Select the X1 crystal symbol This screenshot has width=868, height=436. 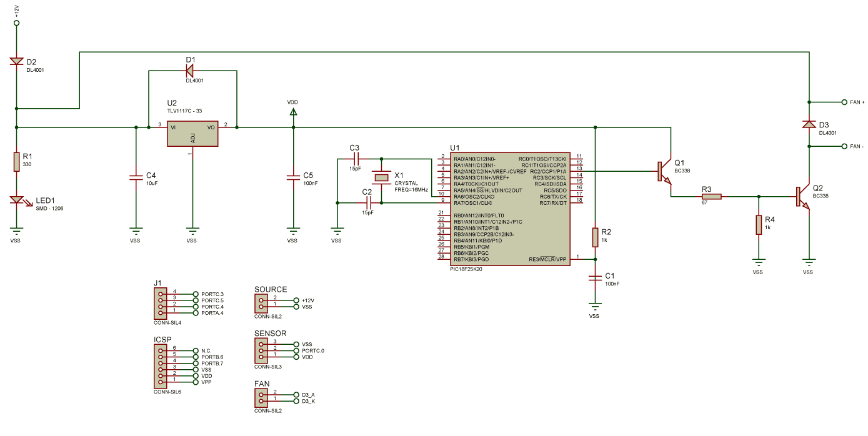pyautogui.click(x=381, y=177)
